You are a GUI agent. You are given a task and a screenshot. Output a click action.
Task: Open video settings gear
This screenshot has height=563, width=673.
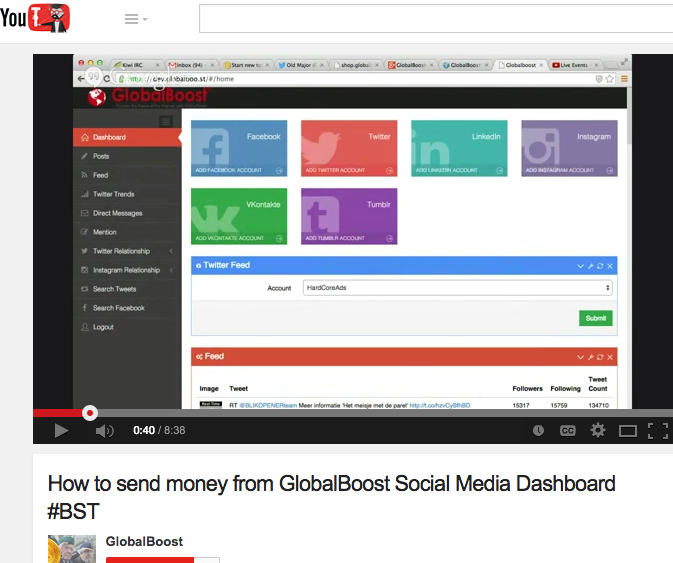597,430
